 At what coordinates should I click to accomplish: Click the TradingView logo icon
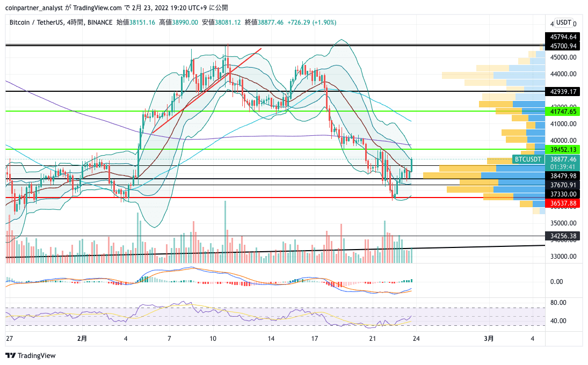[x=11, y=355]
